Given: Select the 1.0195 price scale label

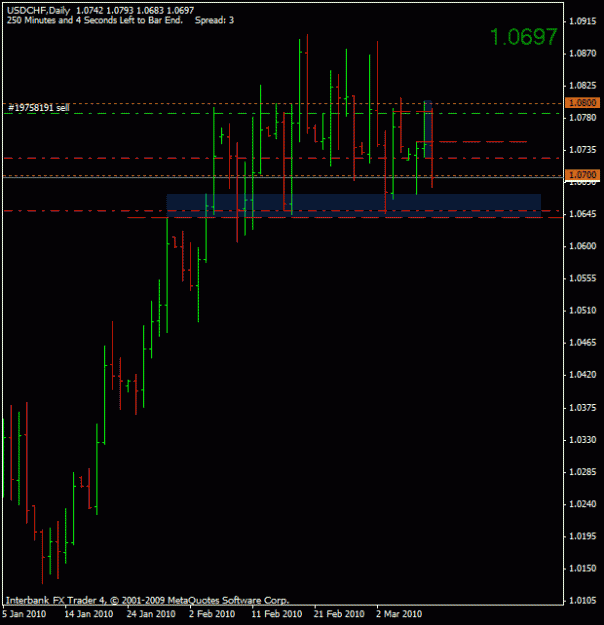Looking at the screenshot, I should [x=582, y=536].
